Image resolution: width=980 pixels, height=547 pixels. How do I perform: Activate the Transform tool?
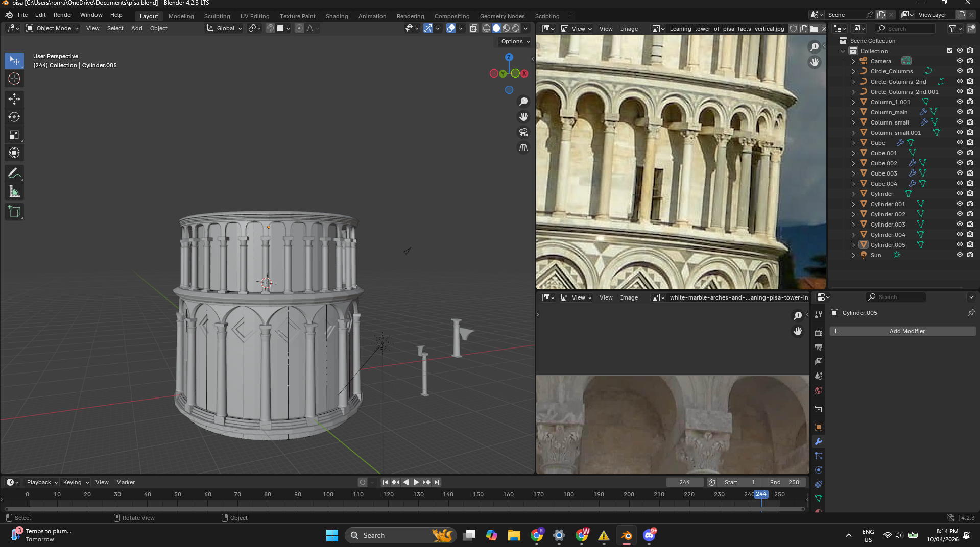pos(14,153)
